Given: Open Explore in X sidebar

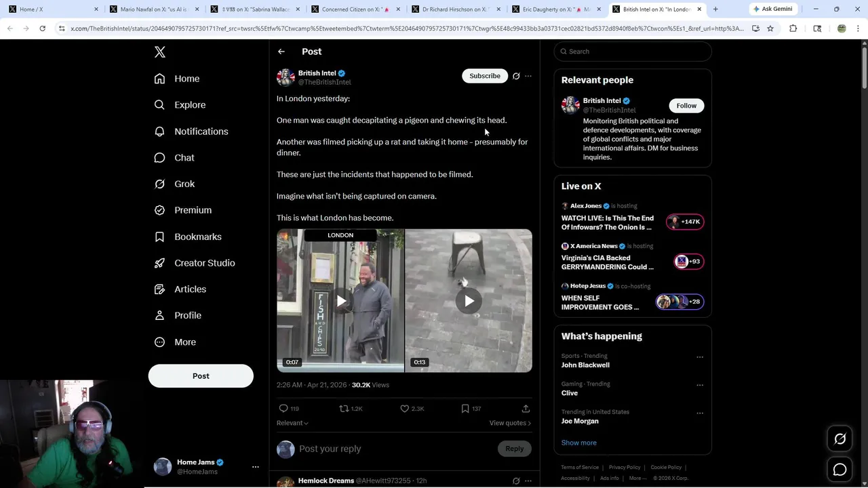Looking at the screenshot, I should pyautogui.click(x=180, y=105).
